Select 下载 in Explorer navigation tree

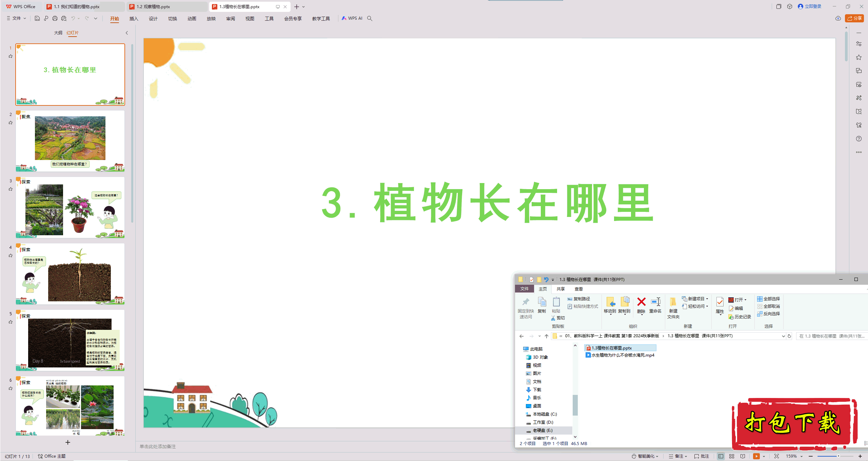tap(534, 389)
